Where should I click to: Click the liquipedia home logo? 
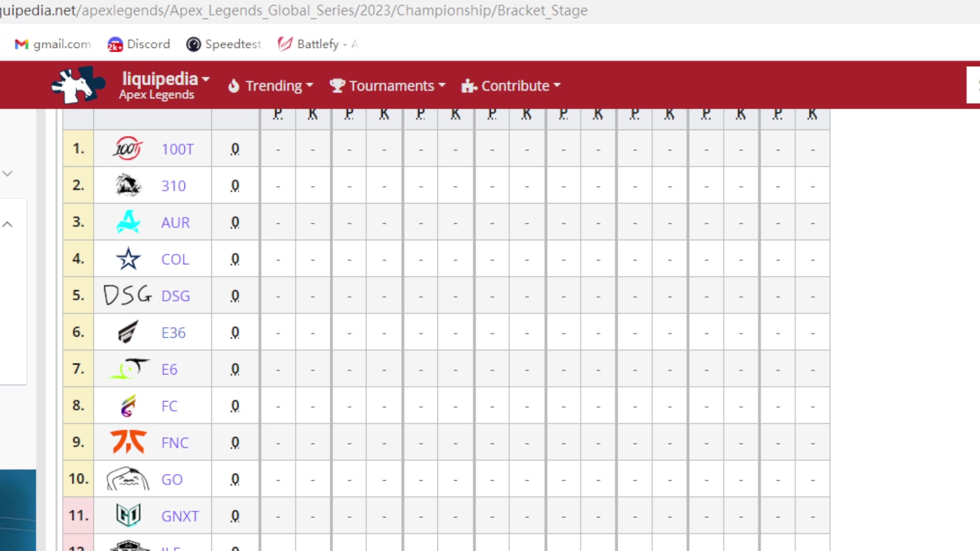78,85
